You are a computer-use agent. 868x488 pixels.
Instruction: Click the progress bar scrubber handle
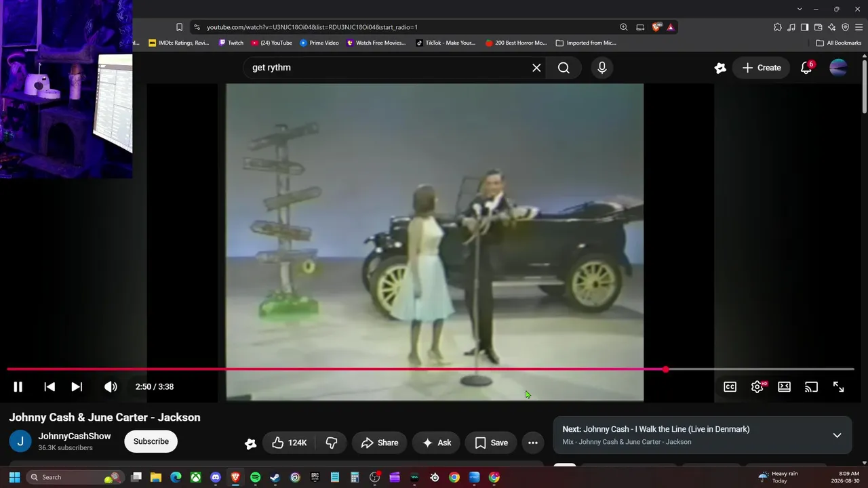click(x=666, y=369)
